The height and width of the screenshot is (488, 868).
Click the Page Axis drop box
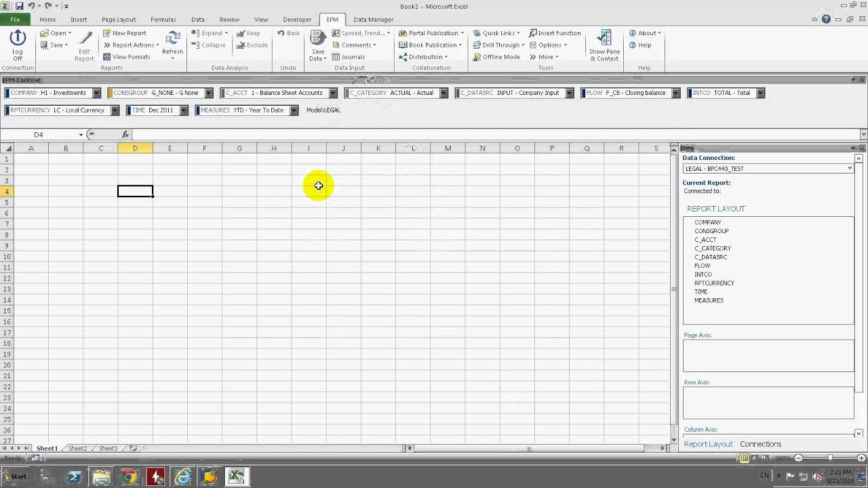[768, 355]
